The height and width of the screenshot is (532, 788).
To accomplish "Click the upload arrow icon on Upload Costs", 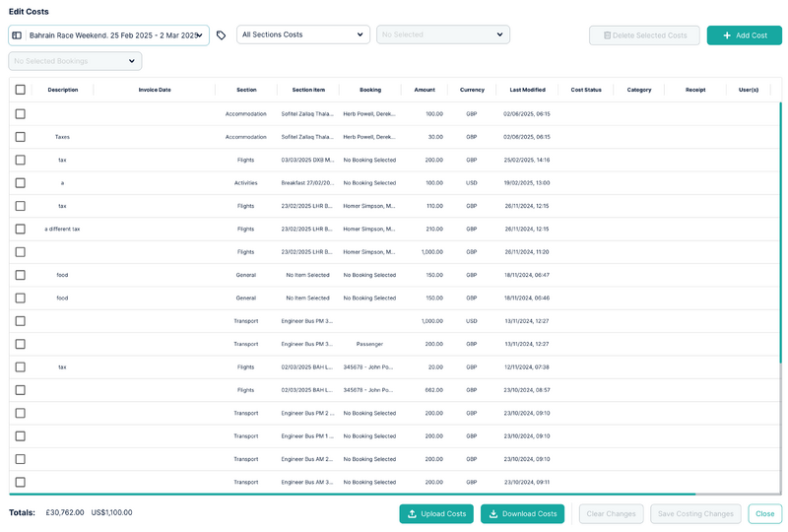I will click(x=412, y=514).
